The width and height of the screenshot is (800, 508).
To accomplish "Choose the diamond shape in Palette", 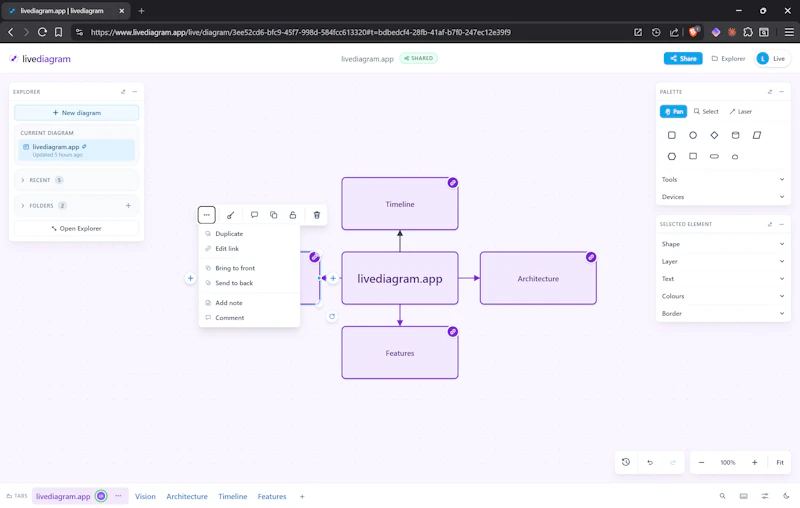I will click(714, 135).
